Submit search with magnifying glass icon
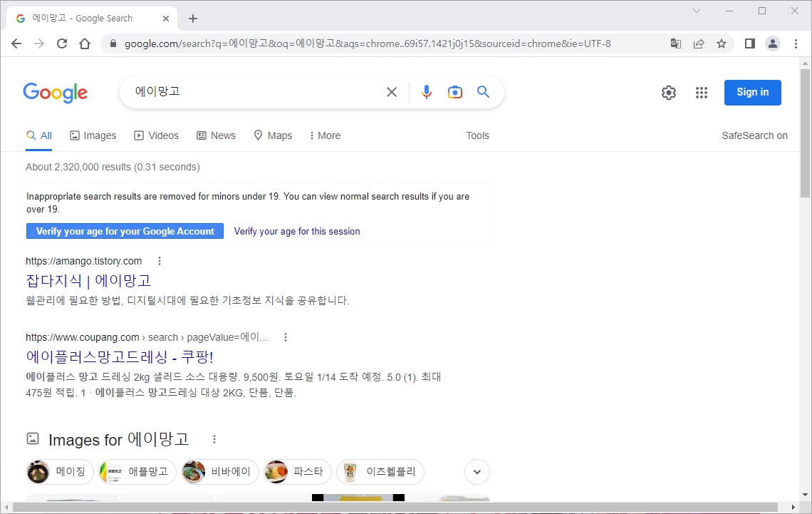Screen dimensions: 812x514 tap(483, 92)
